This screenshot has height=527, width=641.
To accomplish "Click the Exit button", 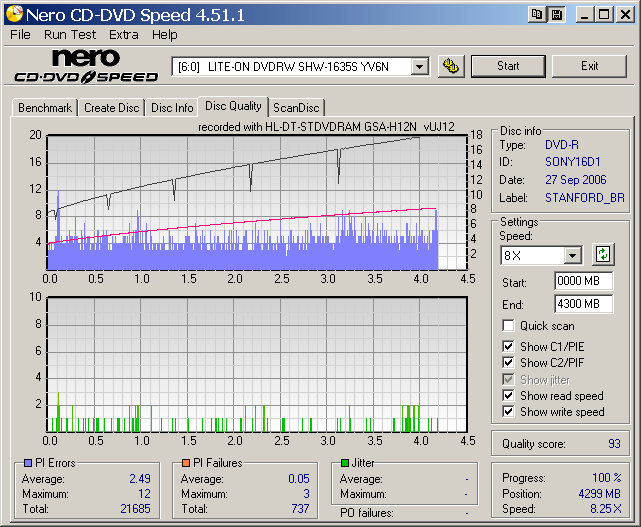I will tap(589, 66).
